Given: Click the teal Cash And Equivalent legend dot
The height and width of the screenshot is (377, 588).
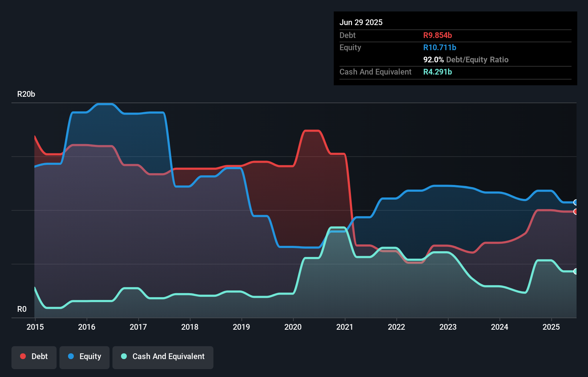Looking at the screenshot, I should (x=124, y=356).
